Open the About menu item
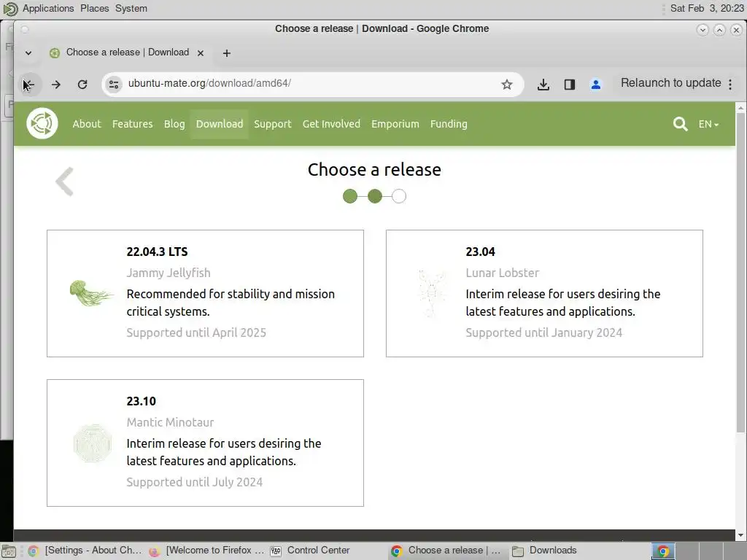 coord(87,124)
